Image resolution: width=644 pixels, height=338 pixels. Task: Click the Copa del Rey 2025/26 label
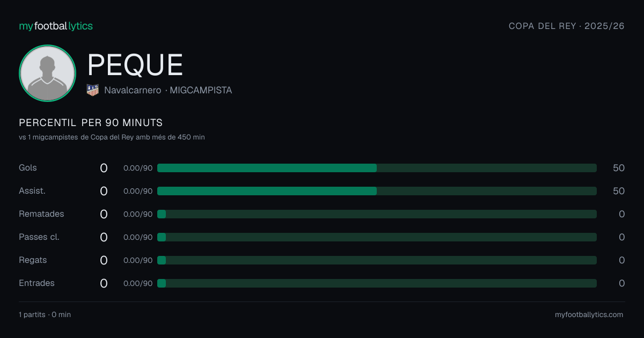(567, 26)
